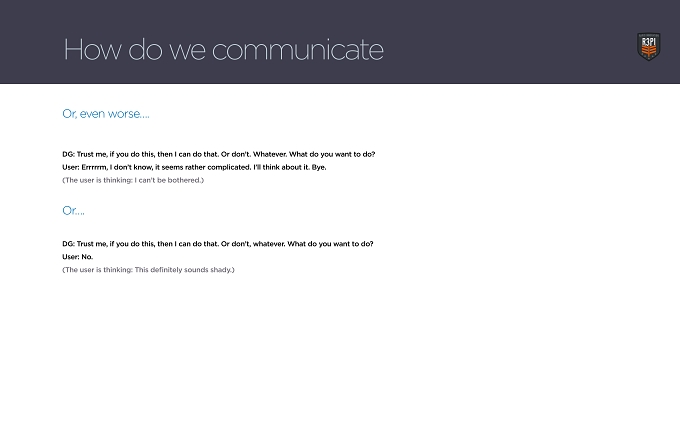Click 'Errrrrm' in the user reply
The image size is (680, 425).
(94, 167)
